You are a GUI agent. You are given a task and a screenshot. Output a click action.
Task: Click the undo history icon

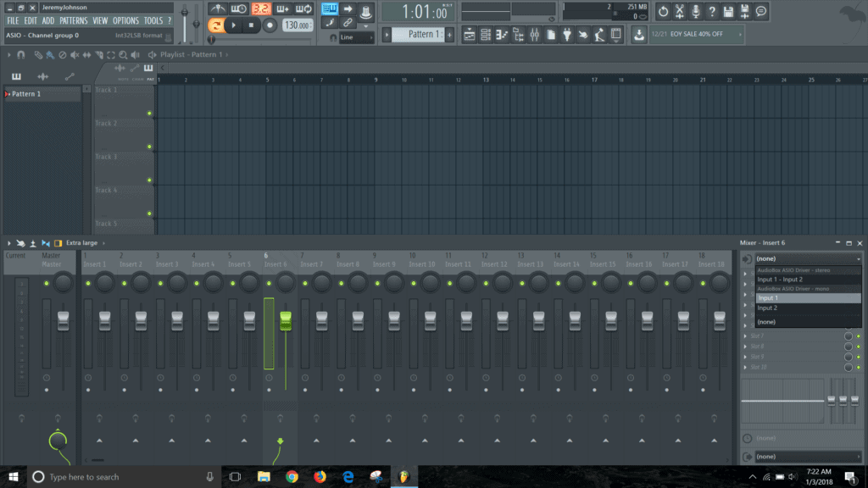tap(664, 11)
